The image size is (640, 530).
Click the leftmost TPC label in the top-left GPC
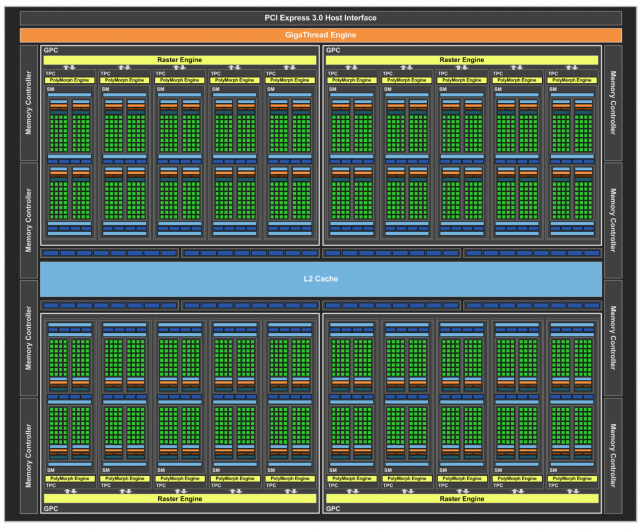click(x=50, y=72)
